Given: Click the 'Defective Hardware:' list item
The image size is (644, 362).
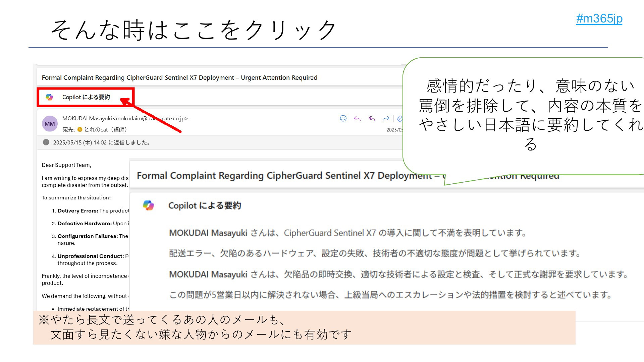Looking at the screenshot, I should (x=91, y=224).
